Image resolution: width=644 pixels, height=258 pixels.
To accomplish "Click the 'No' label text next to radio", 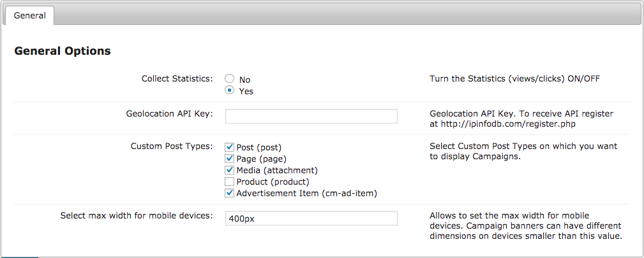I will (x=245, y=80).
